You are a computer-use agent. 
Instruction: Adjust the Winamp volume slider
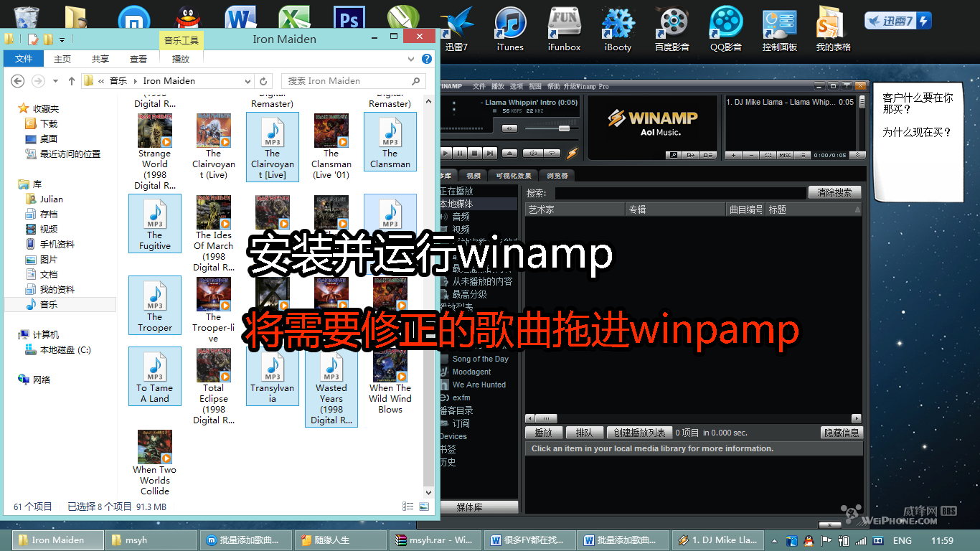564,128
